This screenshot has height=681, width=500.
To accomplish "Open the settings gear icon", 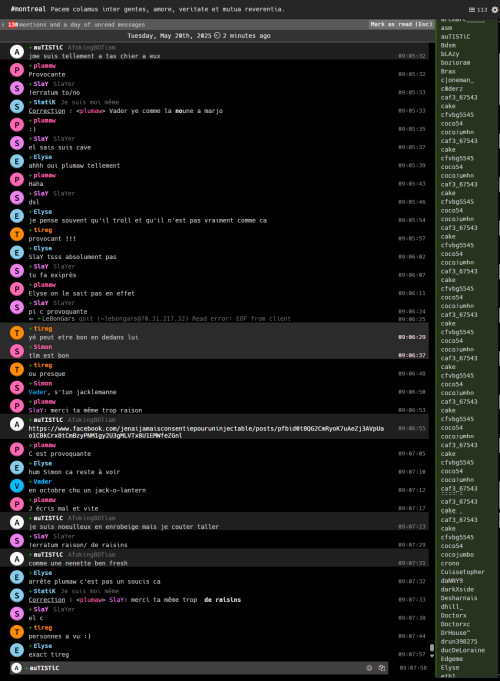I will coord(495,10).
